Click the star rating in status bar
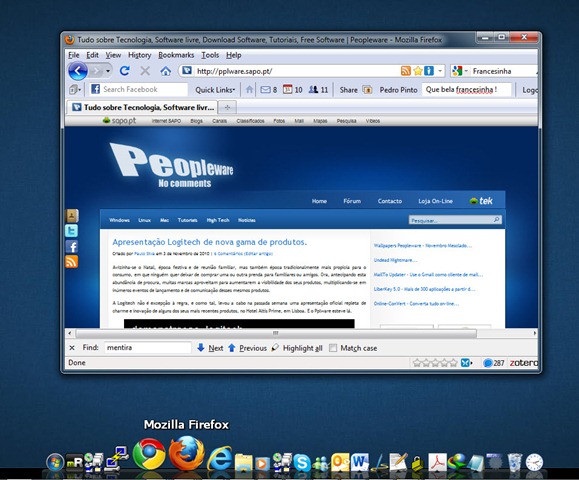 point(435,363)
